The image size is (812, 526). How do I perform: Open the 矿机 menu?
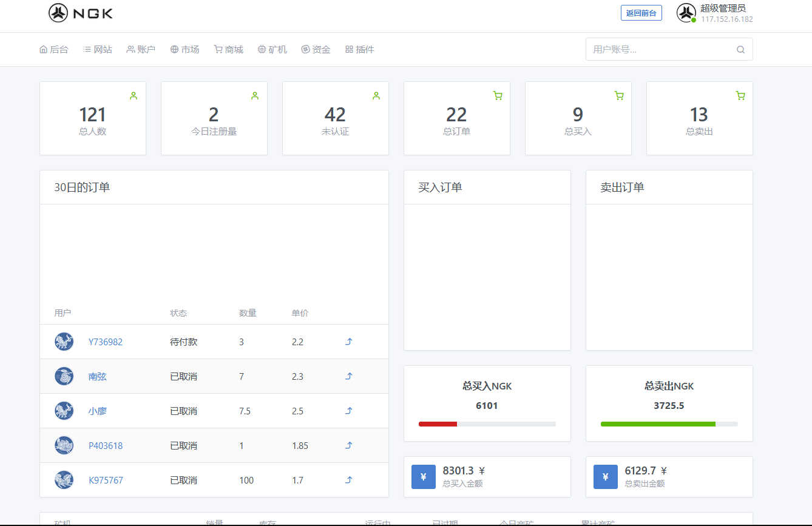click(x=272, y=50)
